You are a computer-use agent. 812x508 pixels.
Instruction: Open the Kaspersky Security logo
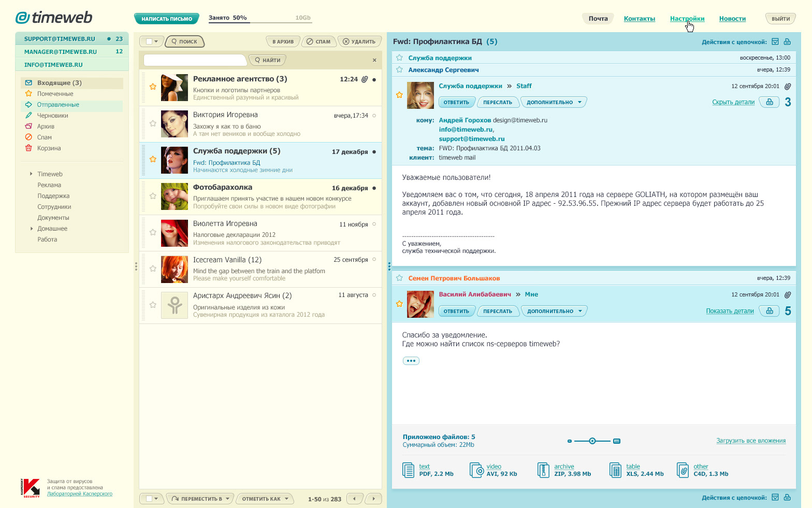coord(31,488)
